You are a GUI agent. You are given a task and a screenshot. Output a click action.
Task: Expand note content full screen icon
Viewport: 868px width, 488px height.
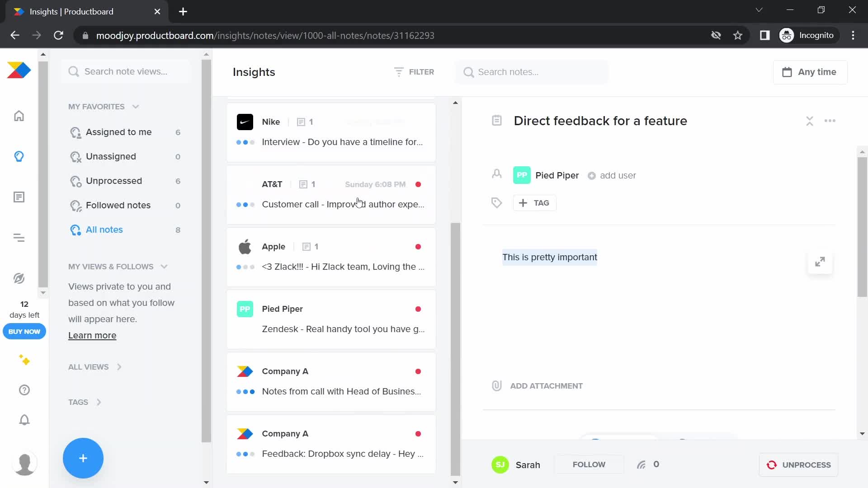pos(820,262)
